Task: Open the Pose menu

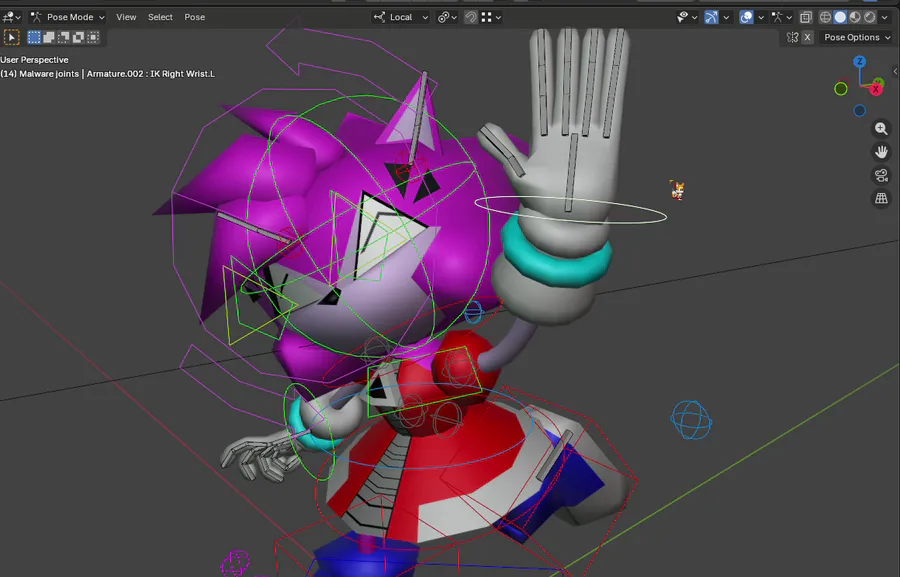Action: click(195, 17)
